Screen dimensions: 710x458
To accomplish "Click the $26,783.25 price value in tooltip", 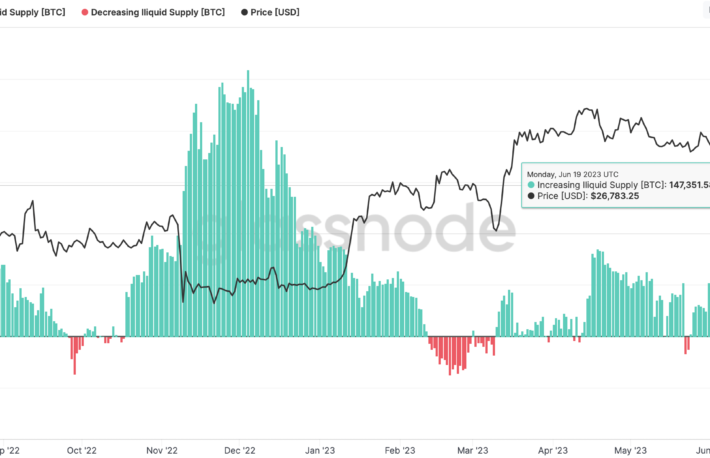I will pyautogui.click(x=614, y=196).
